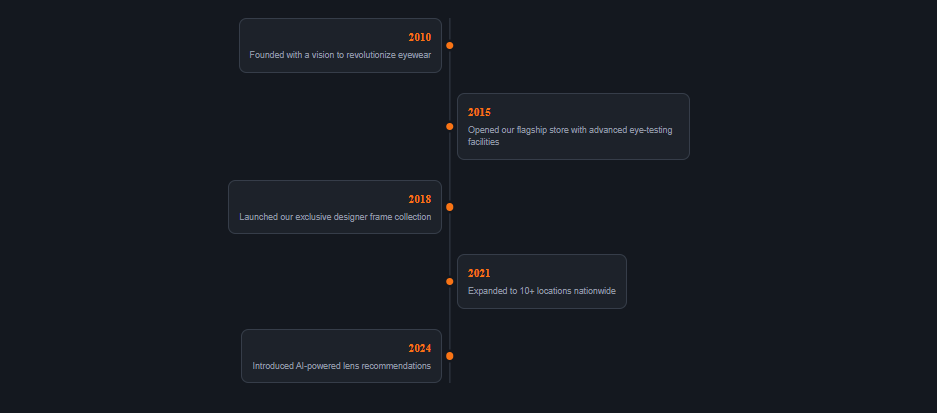Screen dimensions: 937x413
Task: Click the orange timeline dot for 2010
Action: click(x=450, y=46)
